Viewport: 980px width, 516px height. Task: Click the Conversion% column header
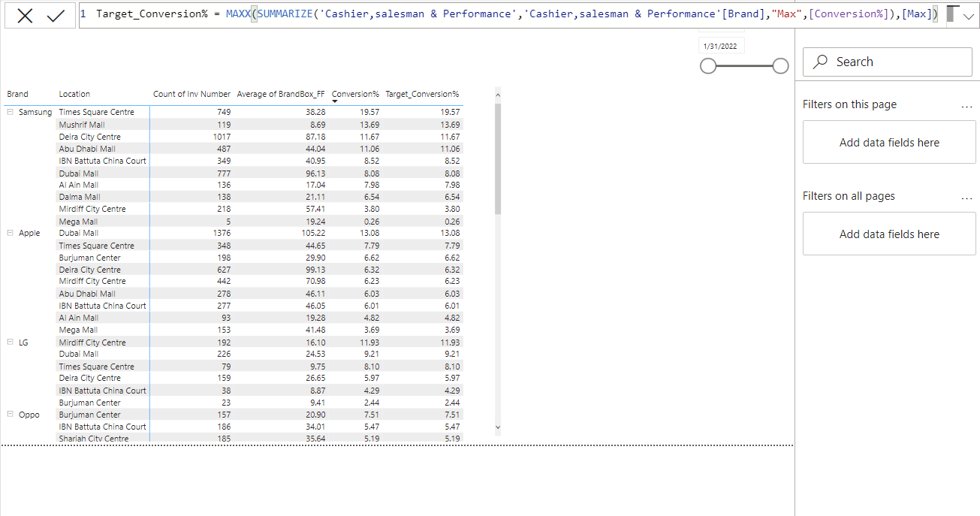tap(355, 94)
